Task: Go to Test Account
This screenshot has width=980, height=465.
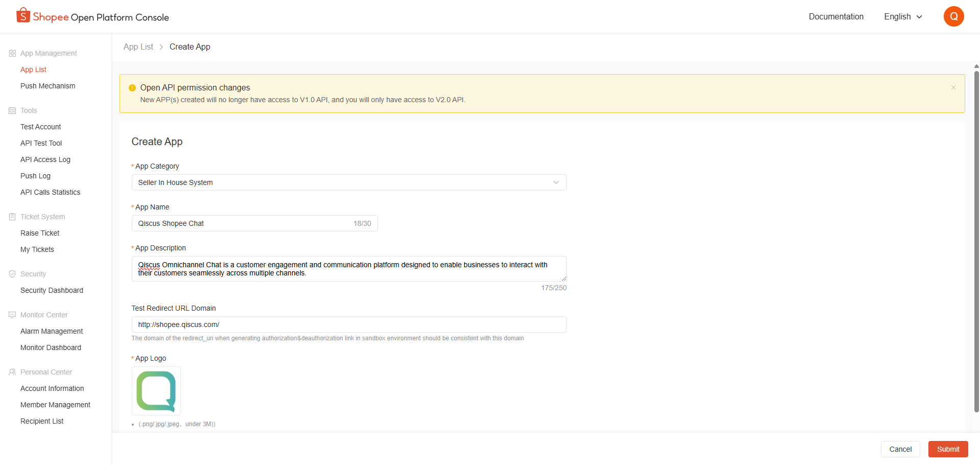Action: tap(40, 127)
